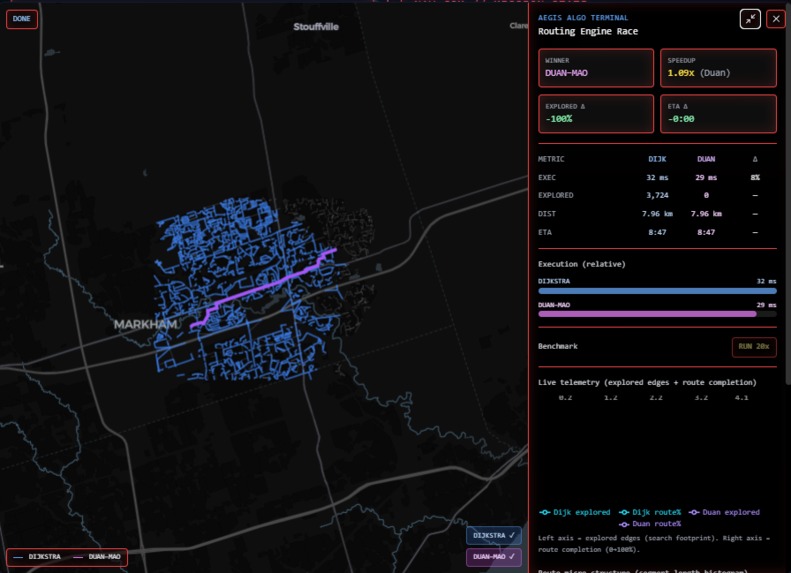The height and width of the screenshot is (573, 791).
Task: Toggle the DUAN-MAO route overlay
Action: [x=493, y=556]
